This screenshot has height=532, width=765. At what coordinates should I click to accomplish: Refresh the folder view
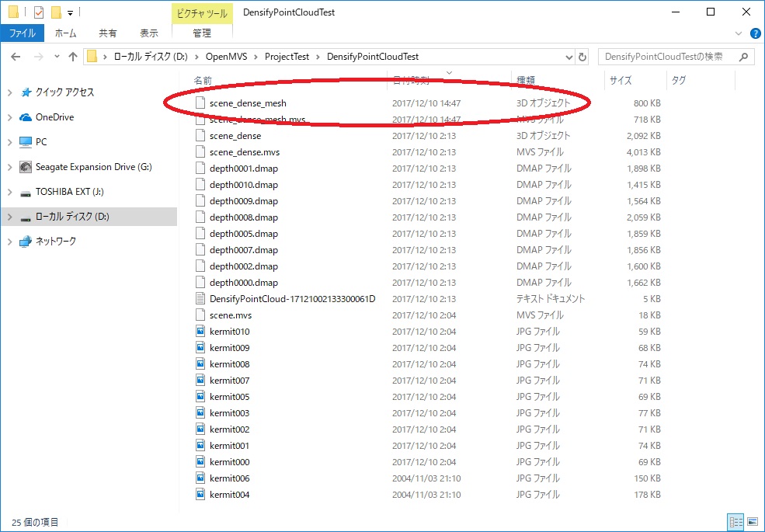tap(582, 57)
